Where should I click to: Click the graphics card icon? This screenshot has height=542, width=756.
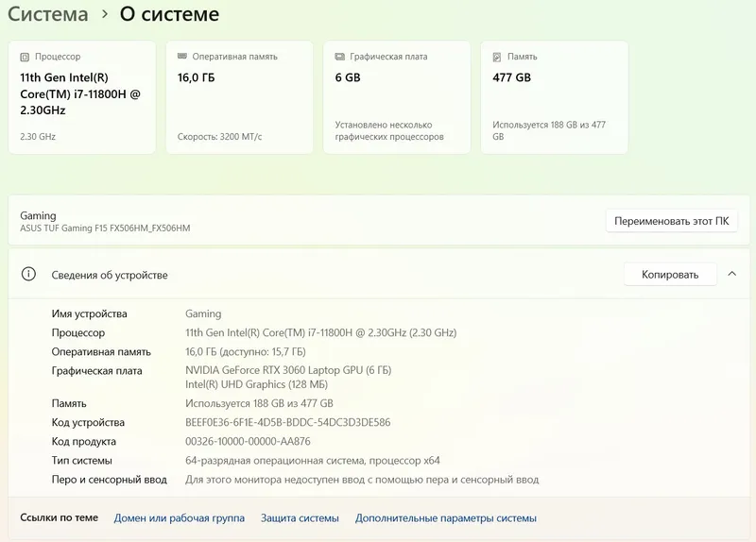pos(339,57)
